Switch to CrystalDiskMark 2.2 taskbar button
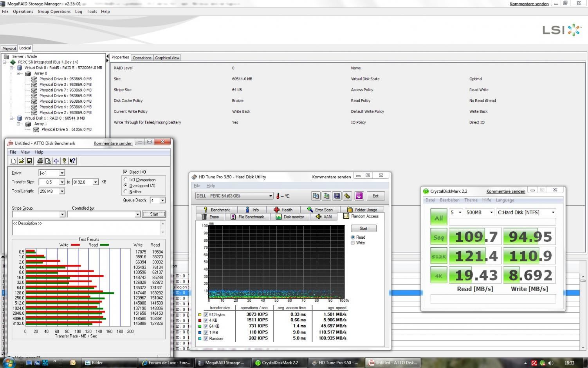This screenshot has height=368, width=588. (280, 363)
